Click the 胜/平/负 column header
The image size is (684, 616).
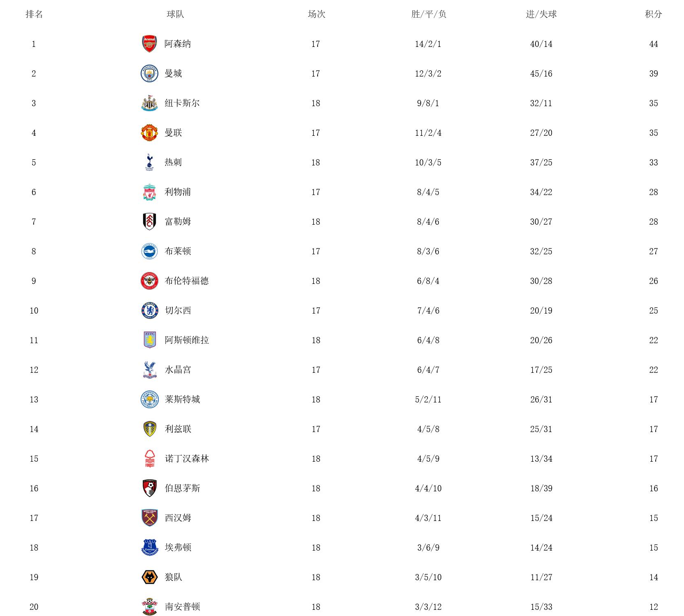[429, 14]
